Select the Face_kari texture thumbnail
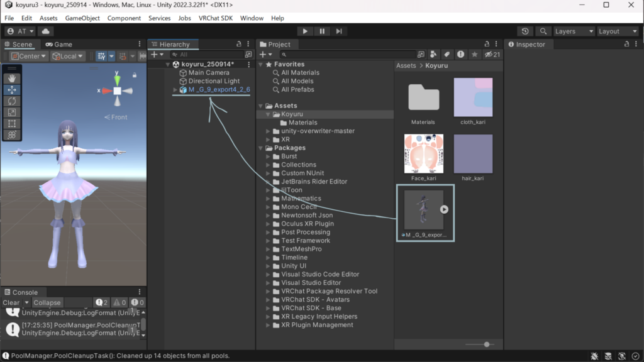 (x=423, y=154)
